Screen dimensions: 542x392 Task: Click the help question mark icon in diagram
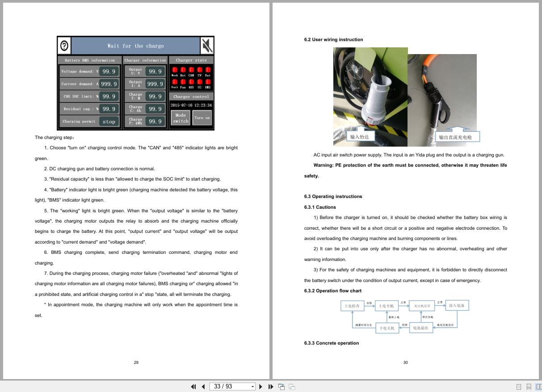64,46
